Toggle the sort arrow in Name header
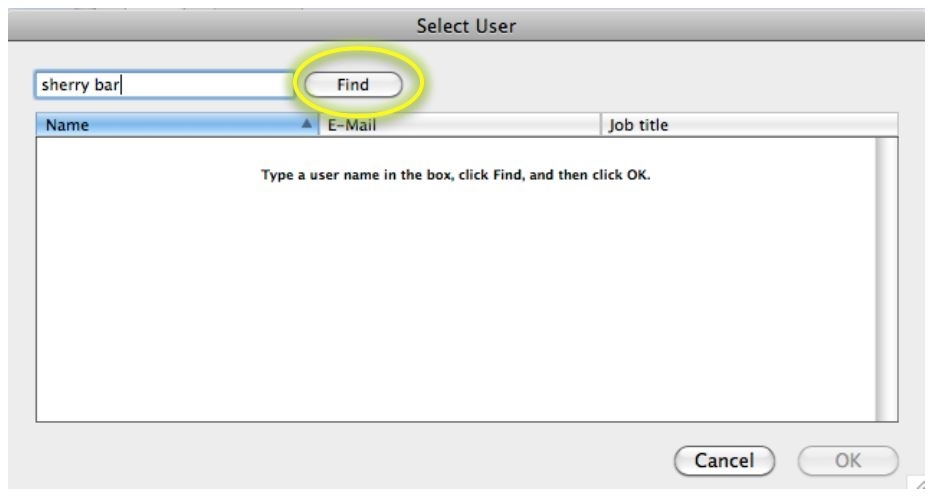935x497 pixels. (306, 126)
